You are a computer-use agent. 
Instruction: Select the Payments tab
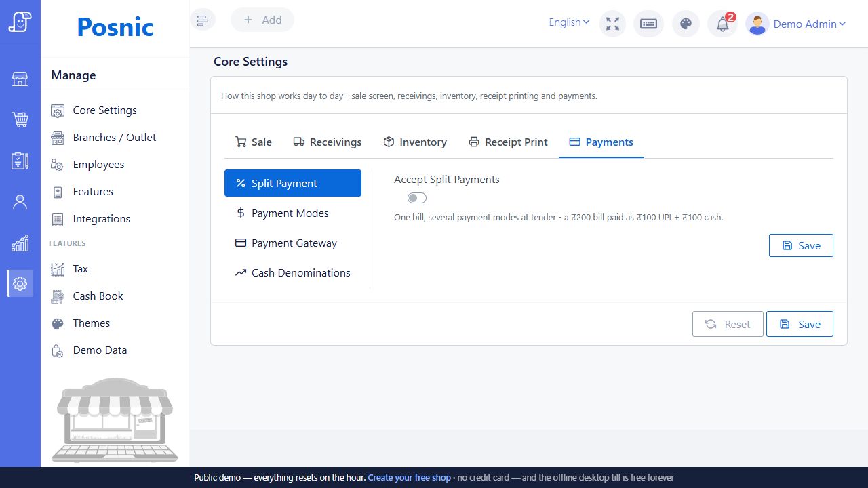601,142
